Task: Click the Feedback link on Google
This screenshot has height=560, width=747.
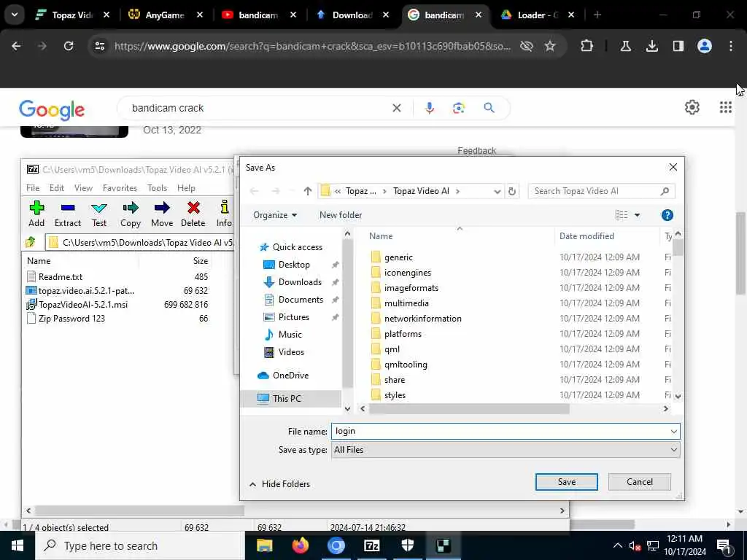Action: click(x=476, y=151)
